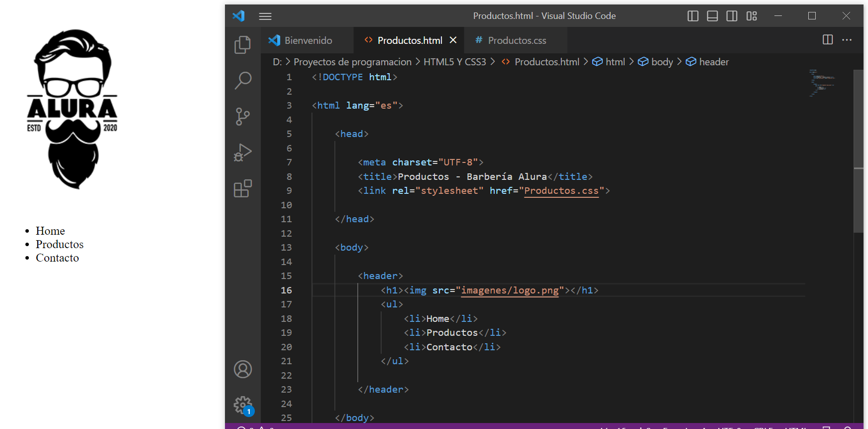The image size is (868, 429).
Task: Open the Run and Debug view
Action: click(x=243, y=152)
